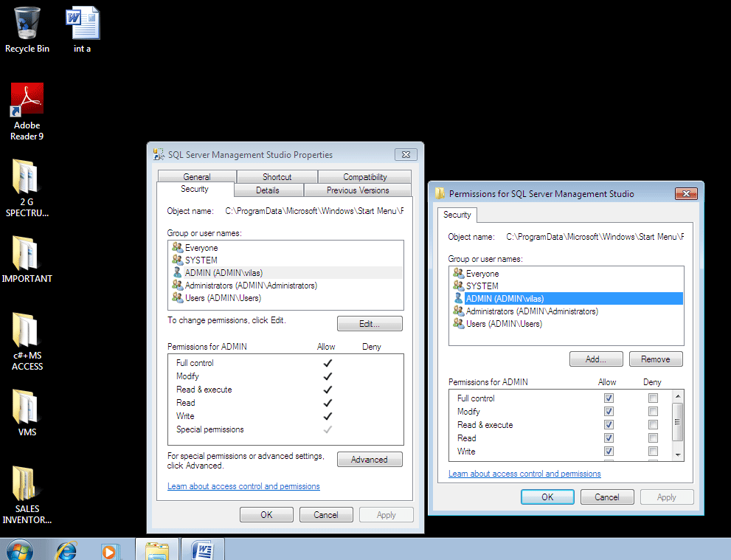Click Everyone group icon in Permissions dialog
Image resolution: width=731 pixels, height=560 pixels.
pos(458,273)
